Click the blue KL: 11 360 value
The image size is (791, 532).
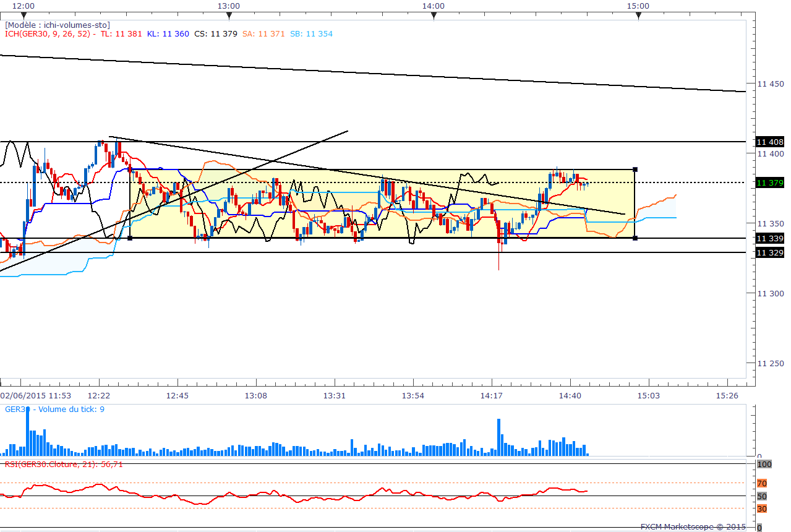168,34
